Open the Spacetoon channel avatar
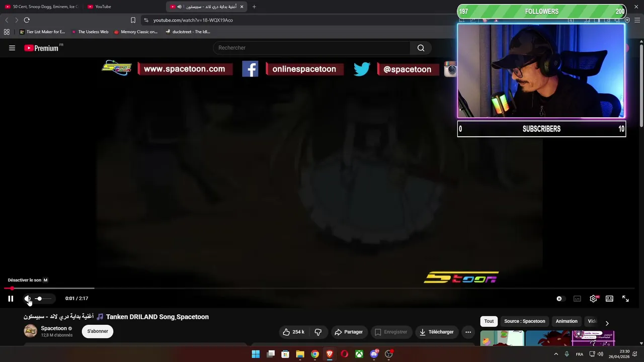 coord(30,331)
